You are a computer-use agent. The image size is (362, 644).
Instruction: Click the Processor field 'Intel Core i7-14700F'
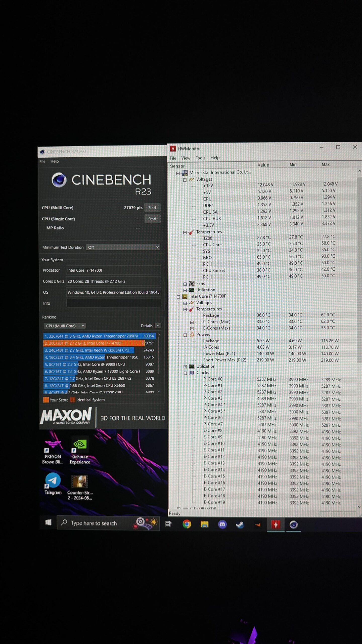tap(113, 270)
